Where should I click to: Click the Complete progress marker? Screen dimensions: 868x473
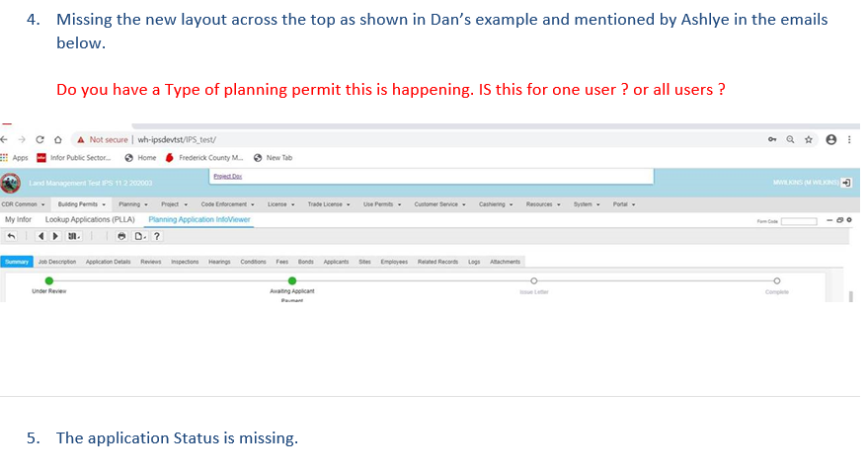click(777, 280)
